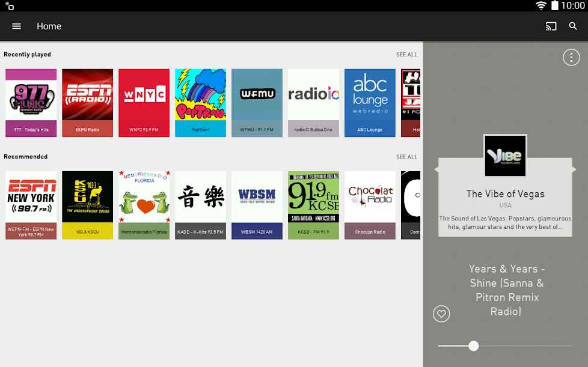Tap the "The Sound of Las Vegas" description

[x=505, y=223]
